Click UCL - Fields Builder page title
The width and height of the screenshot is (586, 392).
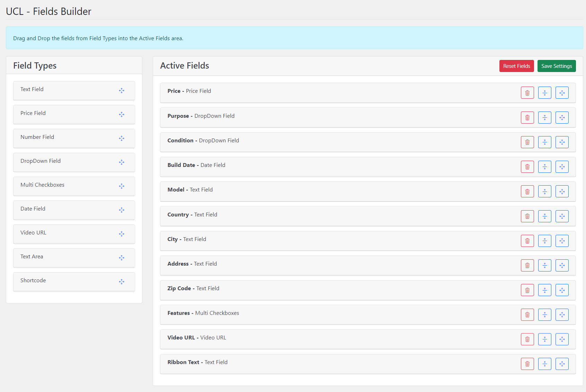(x=48, y=11)
